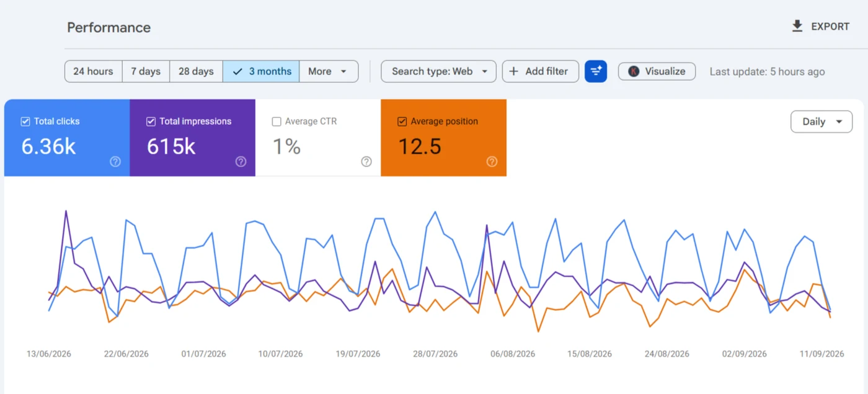Click the 12.5 average position value
The image size is (868, 394).
point(420,146)
